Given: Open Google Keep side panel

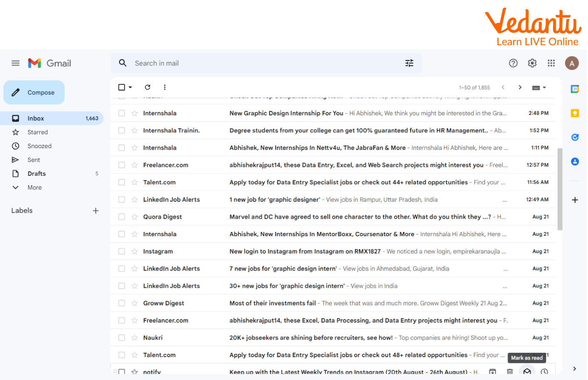Looking at the screenshot, I should (x=575, y=113).
